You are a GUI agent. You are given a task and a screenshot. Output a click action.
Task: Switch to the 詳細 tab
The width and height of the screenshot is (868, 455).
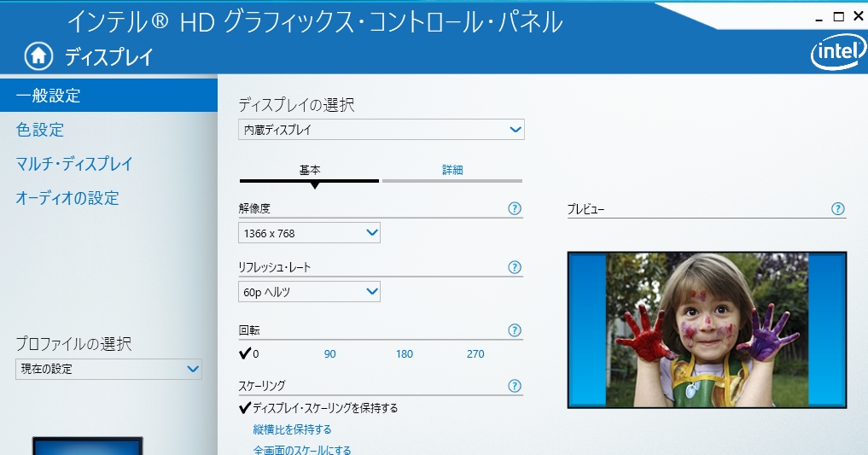pos(452,171)
